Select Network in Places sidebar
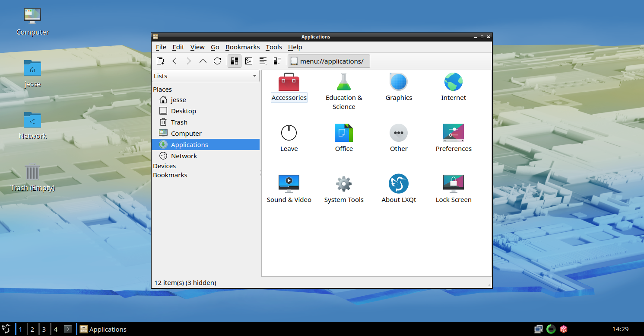This screenshot has width=644, height=336. pyautogui.click(x=206, y=156)
